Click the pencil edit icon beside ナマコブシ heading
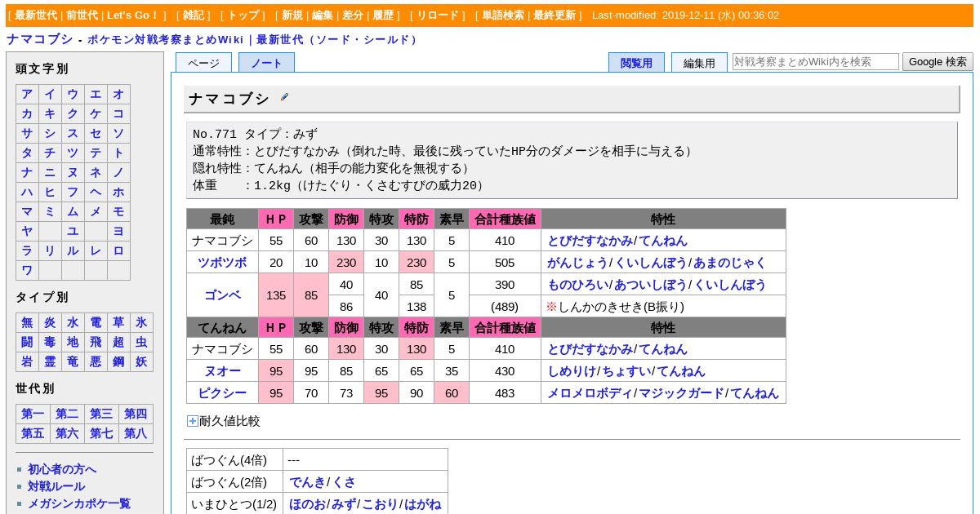Viewport: 980px width, 514px height. point(284,97)
